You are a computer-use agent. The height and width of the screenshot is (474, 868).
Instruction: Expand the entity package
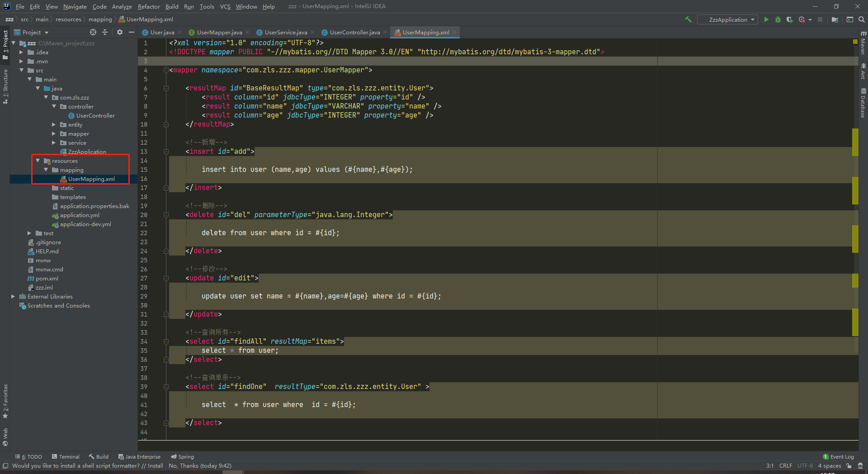point(54,125)
